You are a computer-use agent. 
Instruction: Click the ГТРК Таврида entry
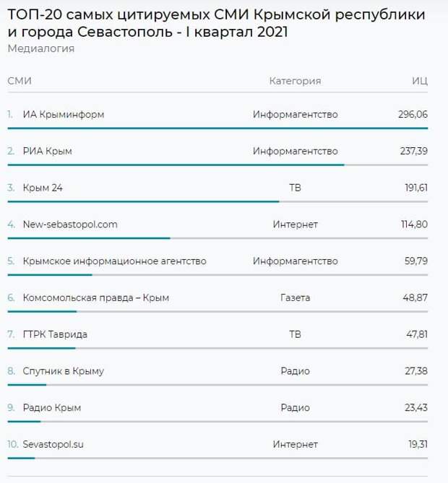point(55,334)
